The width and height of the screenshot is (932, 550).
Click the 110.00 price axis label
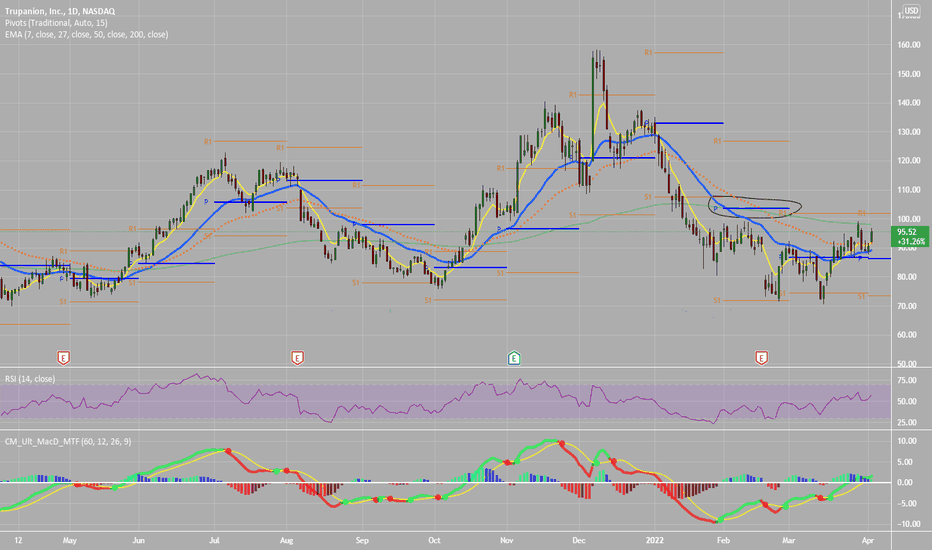[x=909, y=190]
